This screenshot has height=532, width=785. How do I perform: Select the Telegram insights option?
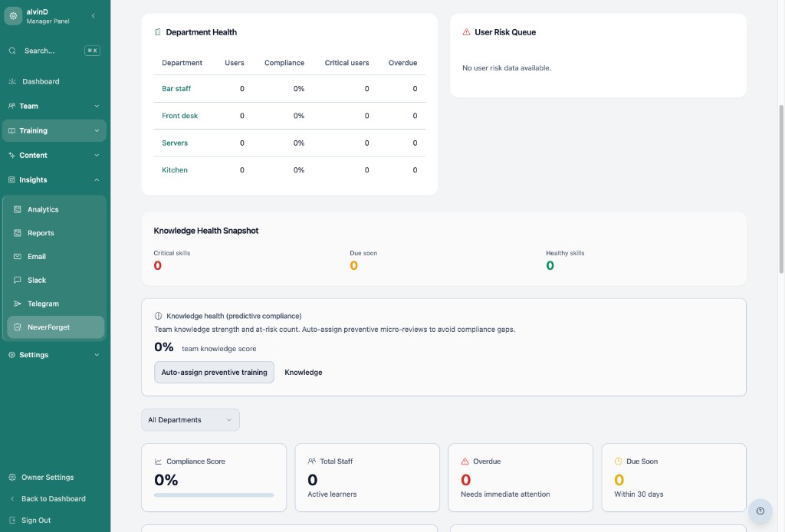point(42,303)
